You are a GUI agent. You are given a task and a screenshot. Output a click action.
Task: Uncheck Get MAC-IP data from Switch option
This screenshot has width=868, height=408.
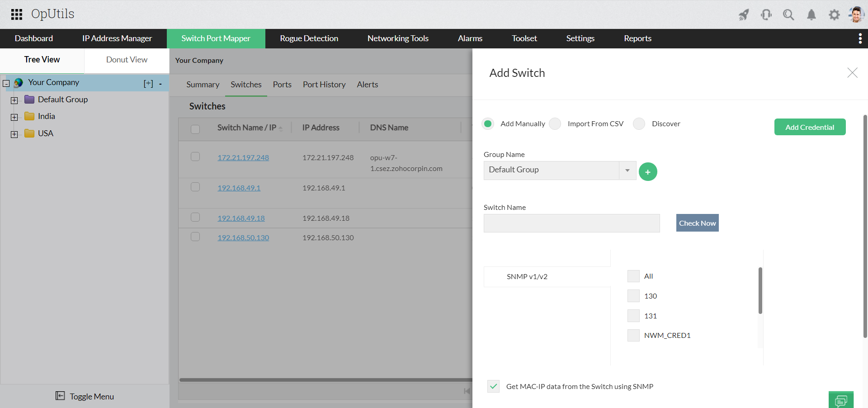pos(493,386)
